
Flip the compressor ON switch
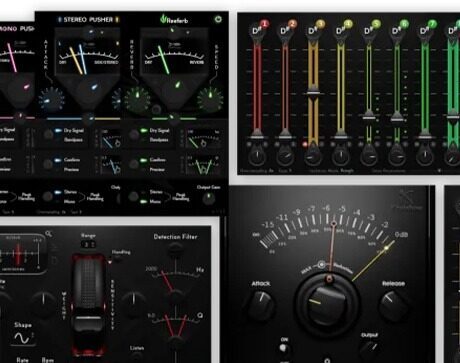(283, 348)
